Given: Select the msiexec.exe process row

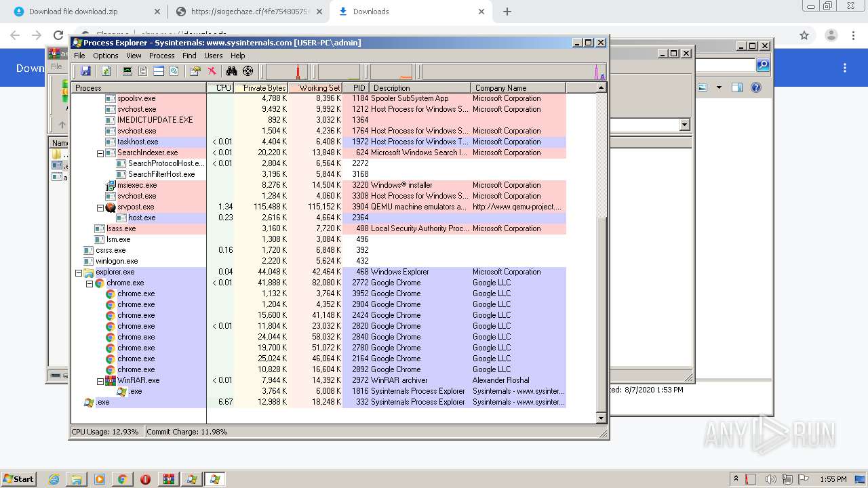Looking at the screenshot, I should click(x=319, y=185).
